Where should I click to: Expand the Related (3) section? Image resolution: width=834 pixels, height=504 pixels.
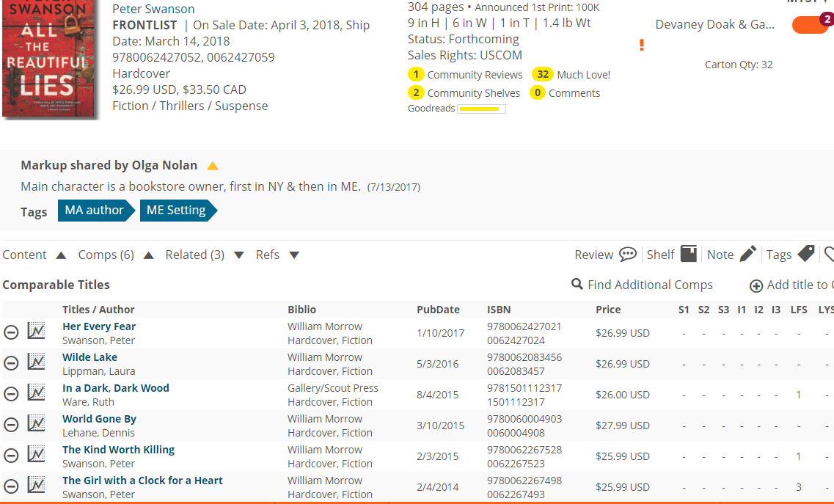point(239,255)
